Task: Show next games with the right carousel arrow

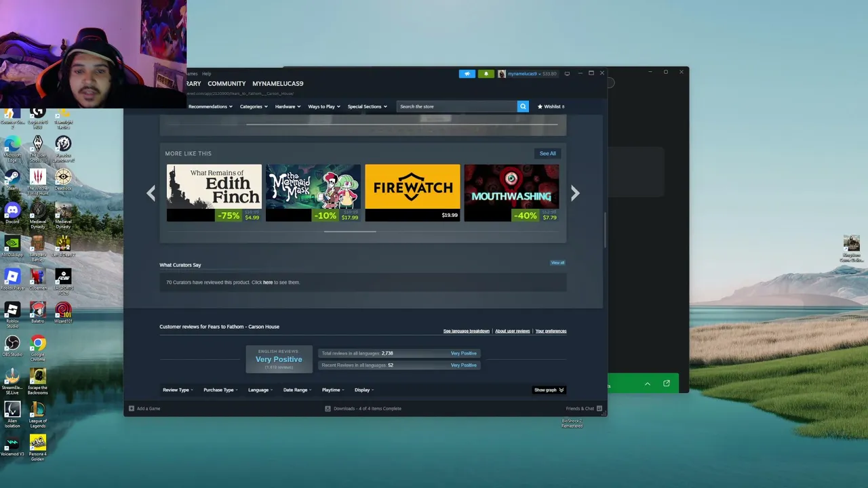Action: (x=575, y=193)
